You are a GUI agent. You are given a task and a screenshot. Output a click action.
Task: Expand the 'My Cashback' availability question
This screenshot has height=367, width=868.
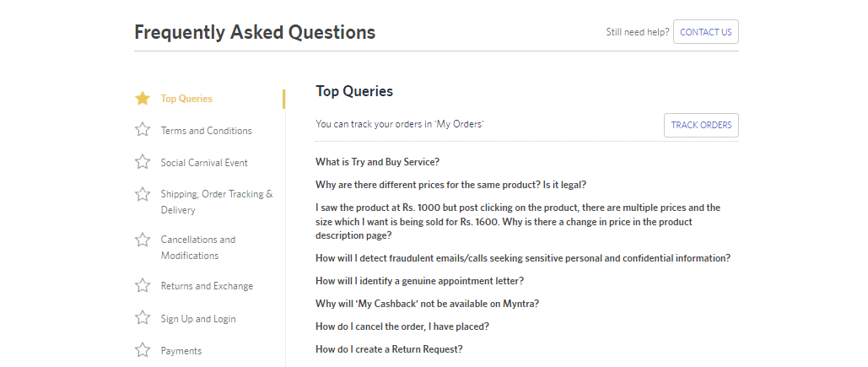tap(427, 304)
